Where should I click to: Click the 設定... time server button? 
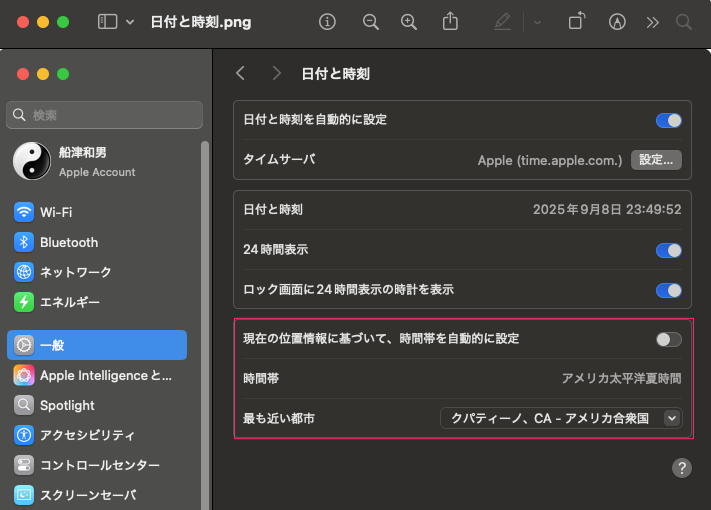click(x=656, y=160)
